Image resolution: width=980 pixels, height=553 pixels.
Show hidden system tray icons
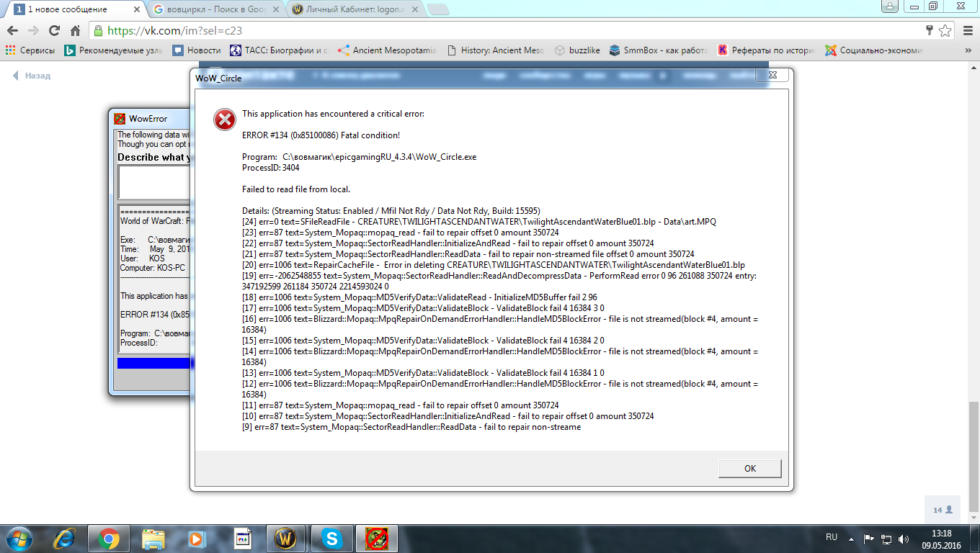[852, 538]
